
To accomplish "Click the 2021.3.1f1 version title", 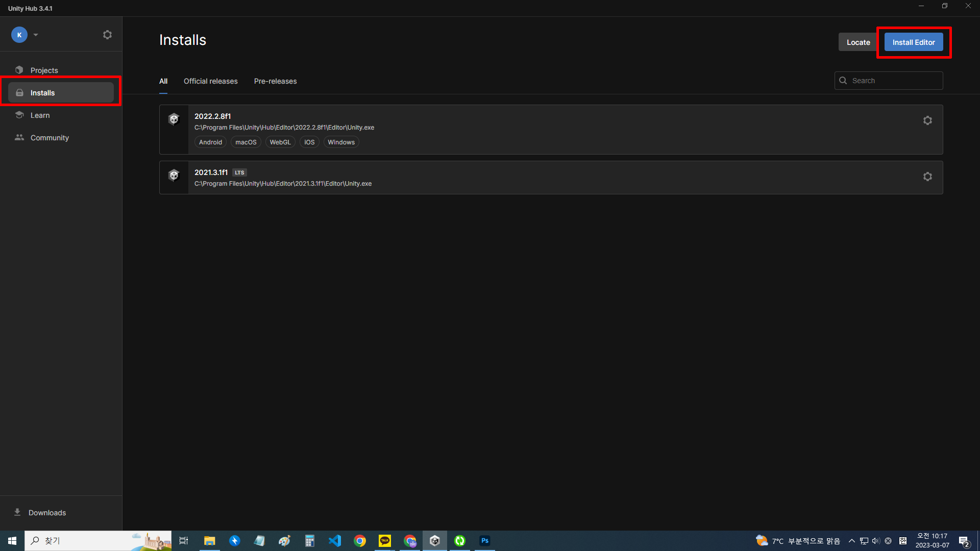I will (211, 172).
